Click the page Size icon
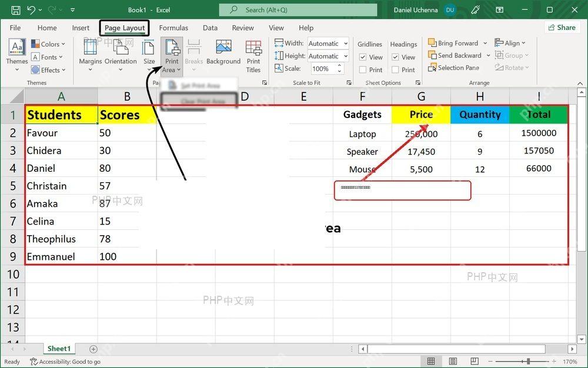This screenshot has height=368, width=588. (x=149, y=48)
